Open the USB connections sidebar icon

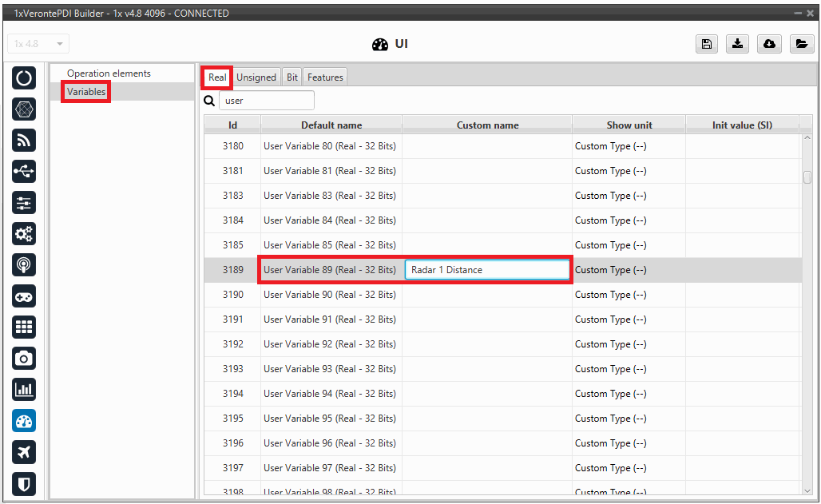(24, 171)
